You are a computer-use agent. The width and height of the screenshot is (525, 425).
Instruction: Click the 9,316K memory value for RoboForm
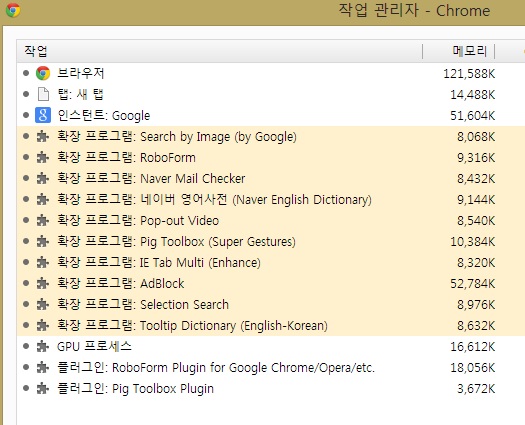point(476,158)
